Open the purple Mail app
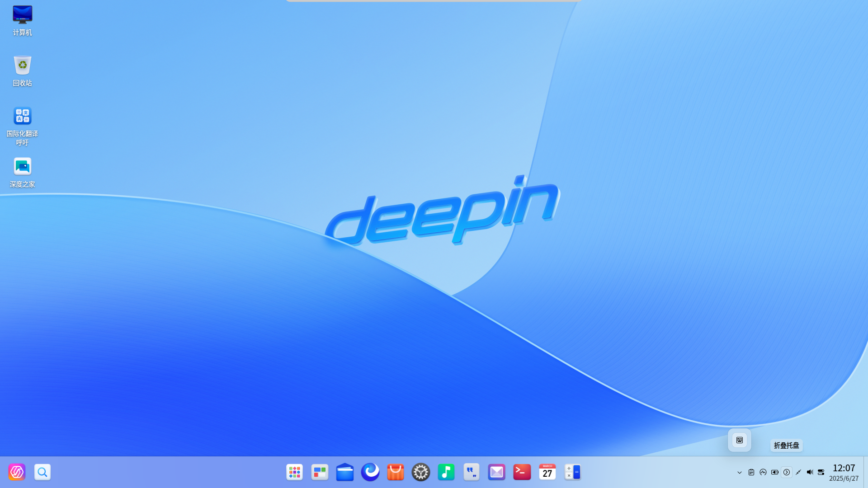The image size is (868, 488). [497, 472]
